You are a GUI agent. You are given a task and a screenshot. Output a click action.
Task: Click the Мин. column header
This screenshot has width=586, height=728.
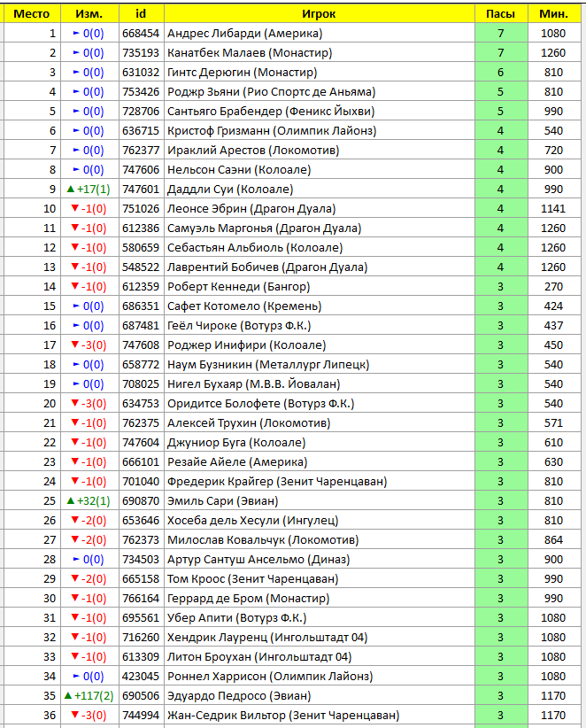click(x=554, y=14)
